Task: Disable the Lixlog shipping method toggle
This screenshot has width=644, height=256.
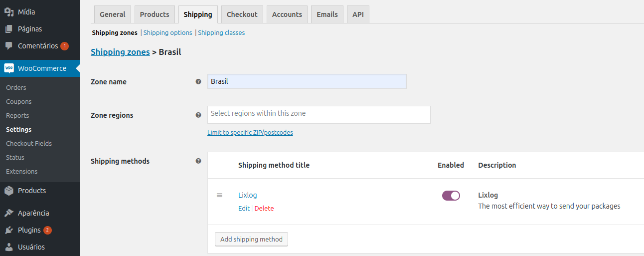Action: pos(451,196)
